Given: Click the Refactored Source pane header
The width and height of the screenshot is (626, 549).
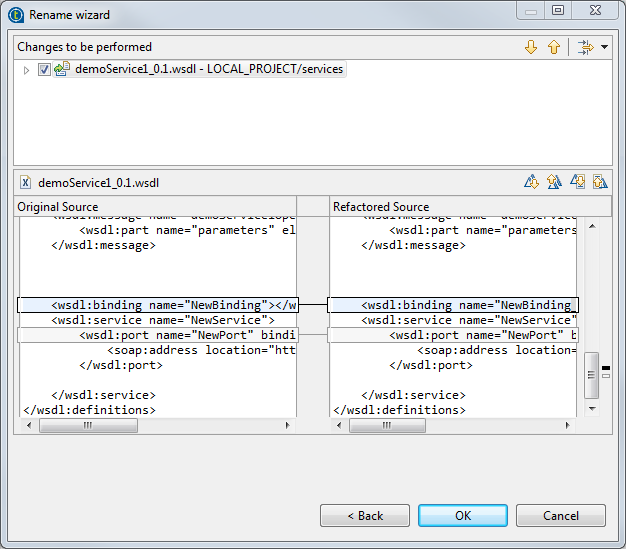Looking at the screenshot, I should (x=470, y=206).
